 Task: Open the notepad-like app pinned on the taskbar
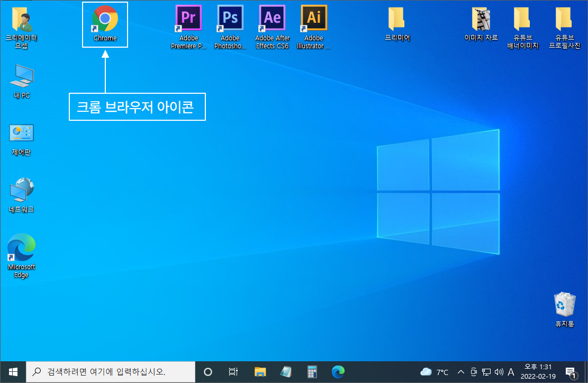[x=286, y=372]
